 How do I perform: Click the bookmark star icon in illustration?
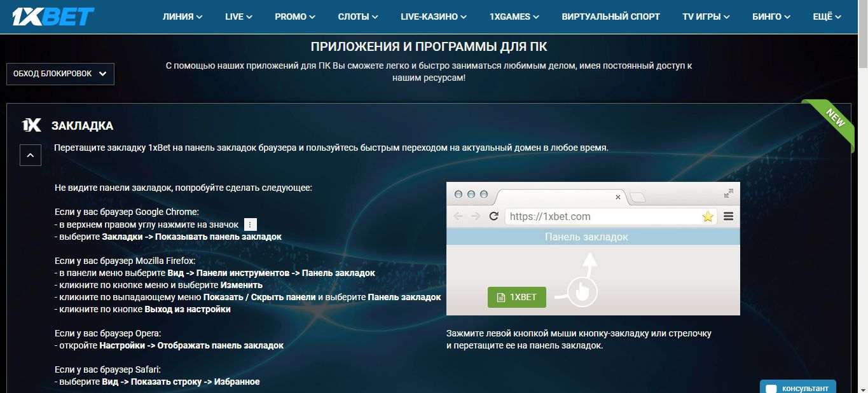coord(708,216)
